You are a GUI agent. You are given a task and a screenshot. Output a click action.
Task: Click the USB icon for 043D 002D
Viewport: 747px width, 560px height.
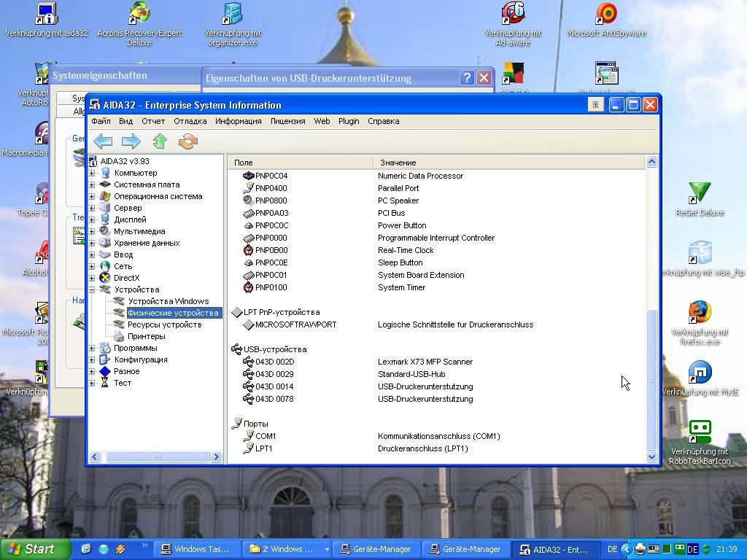coord(248,362)
